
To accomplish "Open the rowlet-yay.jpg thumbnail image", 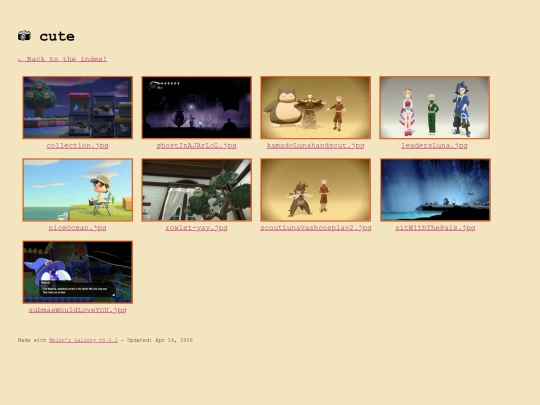I will pos(196,190).
